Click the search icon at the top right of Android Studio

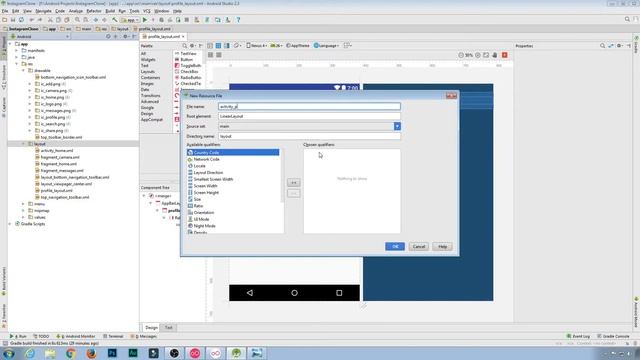(x=627, y=19)
